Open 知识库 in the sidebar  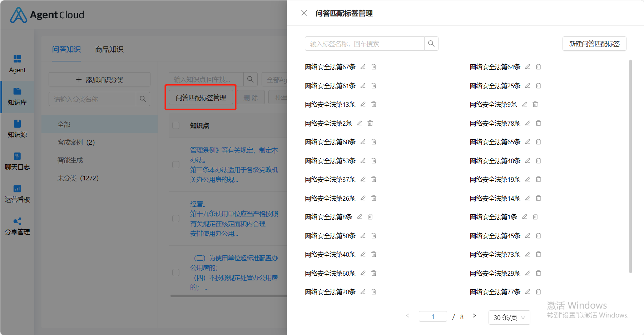(x=17, y=97)
